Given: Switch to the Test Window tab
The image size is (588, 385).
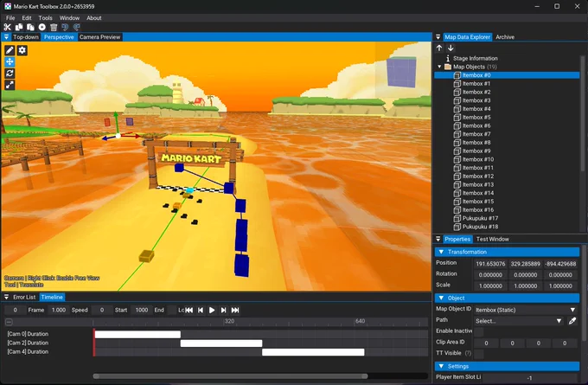Looking at the screenshot, I should click(492, 239).
